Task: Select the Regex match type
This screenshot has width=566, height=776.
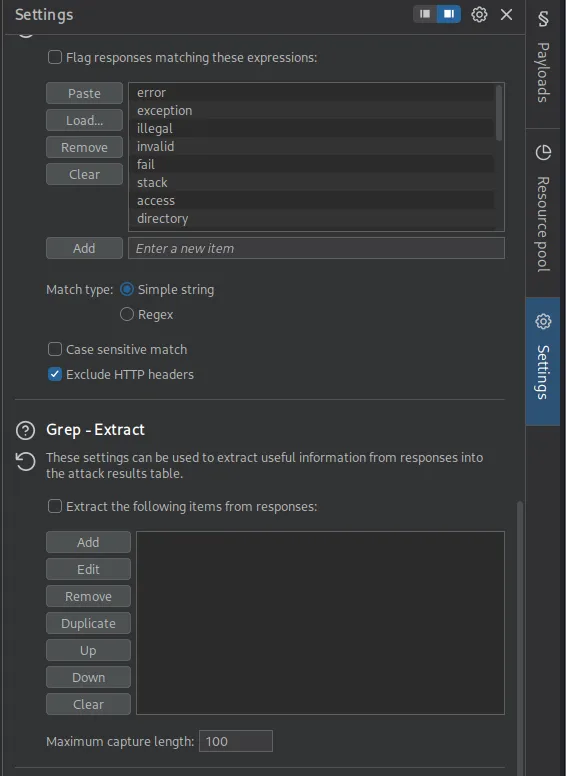Action: tap(127, 314)
